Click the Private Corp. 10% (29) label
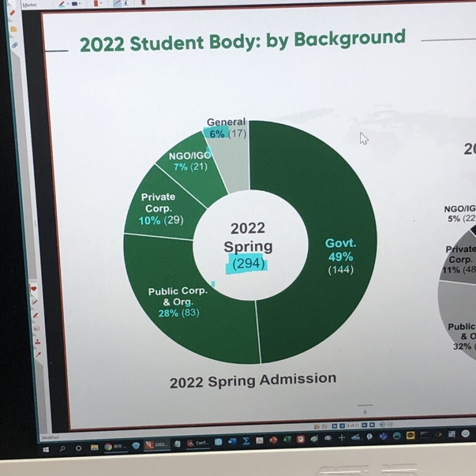 (x=160, y=209)
